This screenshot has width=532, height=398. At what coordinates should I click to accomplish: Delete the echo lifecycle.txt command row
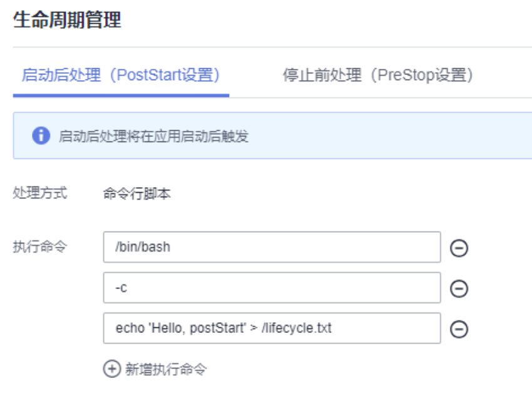459,329
